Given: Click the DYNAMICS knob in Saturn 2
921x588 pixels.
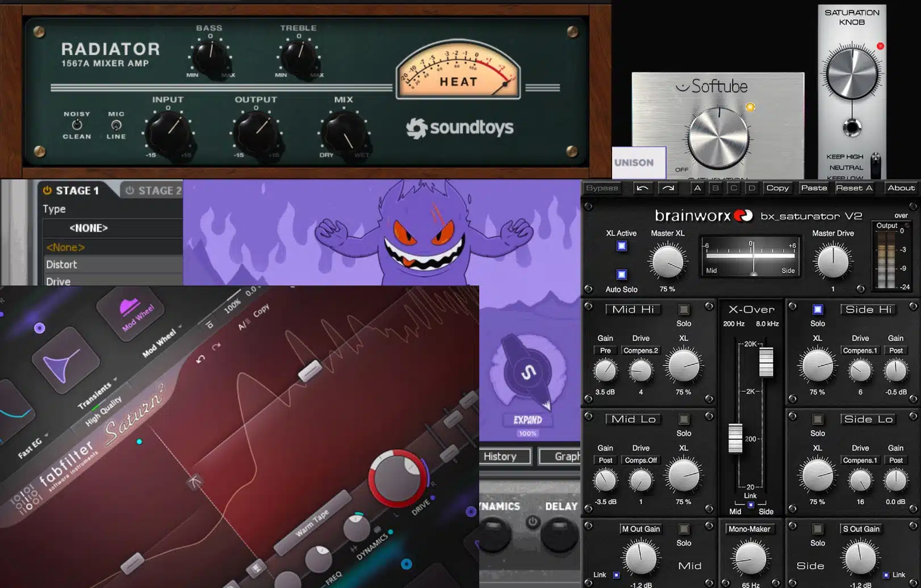Looking at the screenshot, I should tap(357, 527).
